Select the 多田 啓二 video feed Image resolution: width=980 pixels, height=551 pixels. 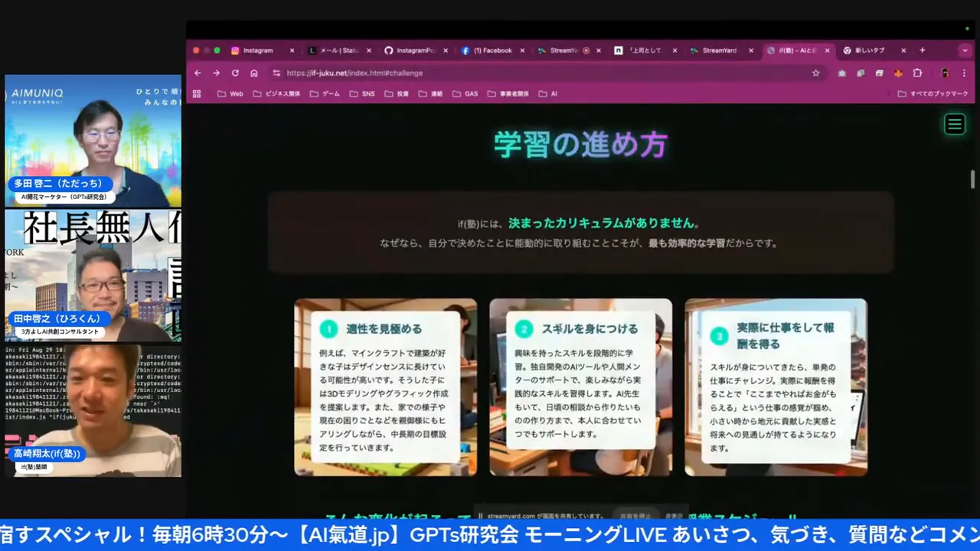coord(93,141)
